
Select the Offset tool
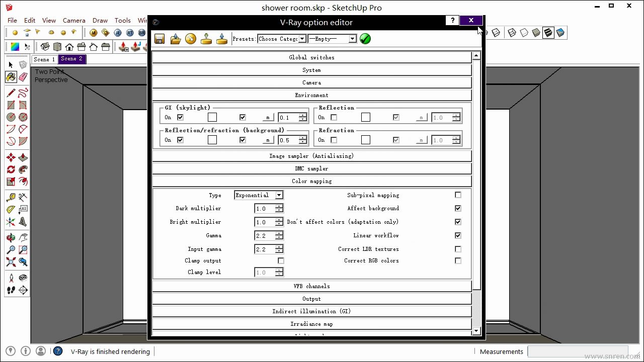pyautogui.click(x=23, y=182)
